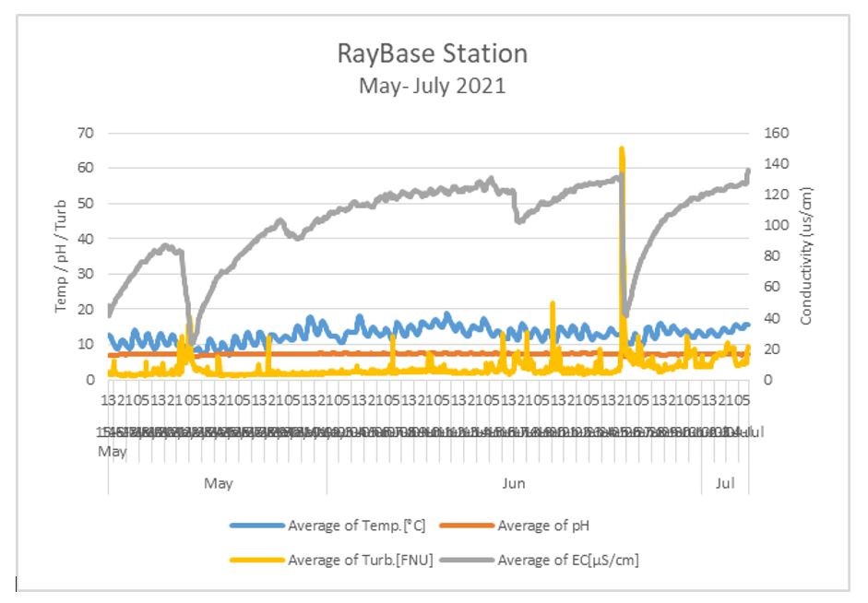Click the peak of the tallest yellow turbidity spike
Viewport: 868px width, 603px height.
coord(622,148)
